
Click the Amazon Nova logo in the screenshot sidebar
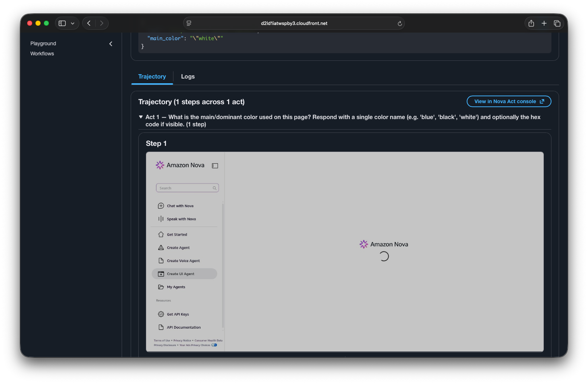tap(180, 165)
